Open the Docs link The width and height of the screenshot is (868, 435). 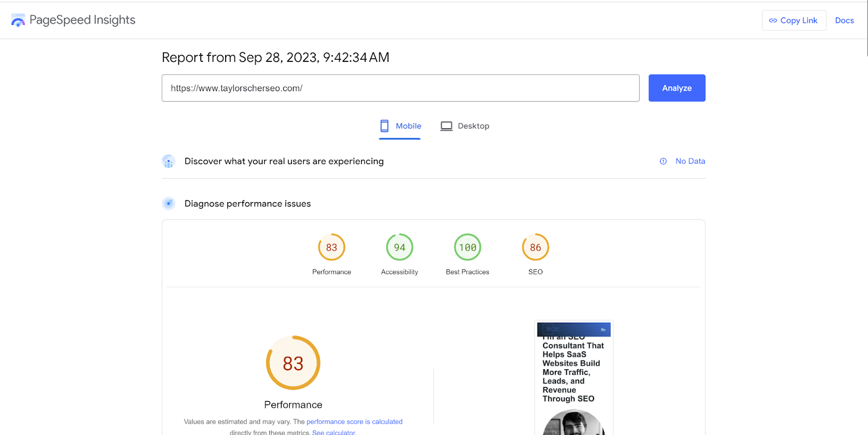[845, 21]
